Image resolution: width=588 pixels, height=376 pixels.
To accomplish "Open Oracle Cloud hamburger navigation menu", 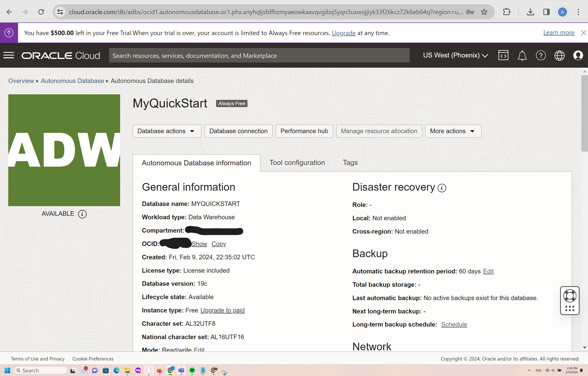I will [9, 56].
